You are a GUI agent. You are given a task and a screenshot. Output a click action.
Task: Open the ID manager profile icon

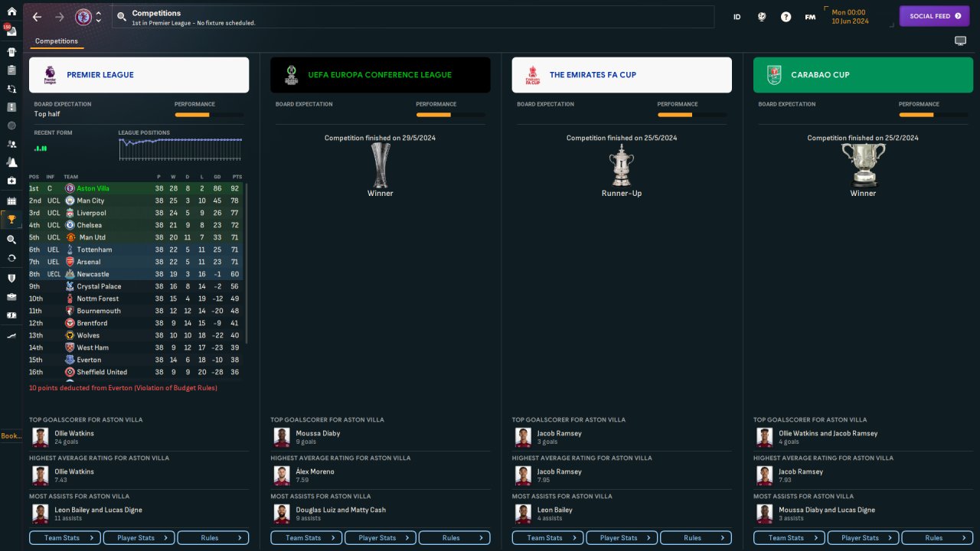737,17
